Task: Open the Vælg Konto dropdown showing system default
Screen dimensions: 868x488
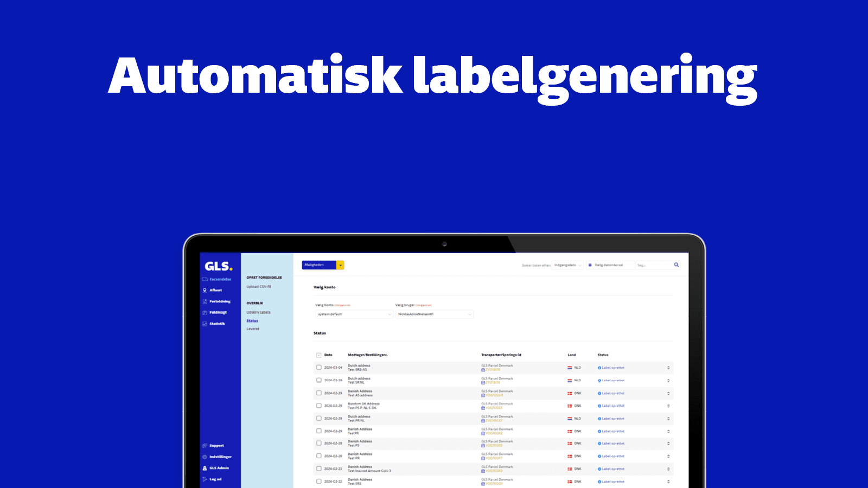Action: pos(353,314)
